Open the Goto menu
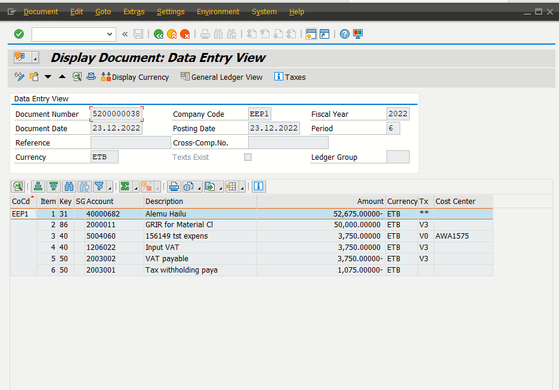559x390 pixels. point(103,12)
